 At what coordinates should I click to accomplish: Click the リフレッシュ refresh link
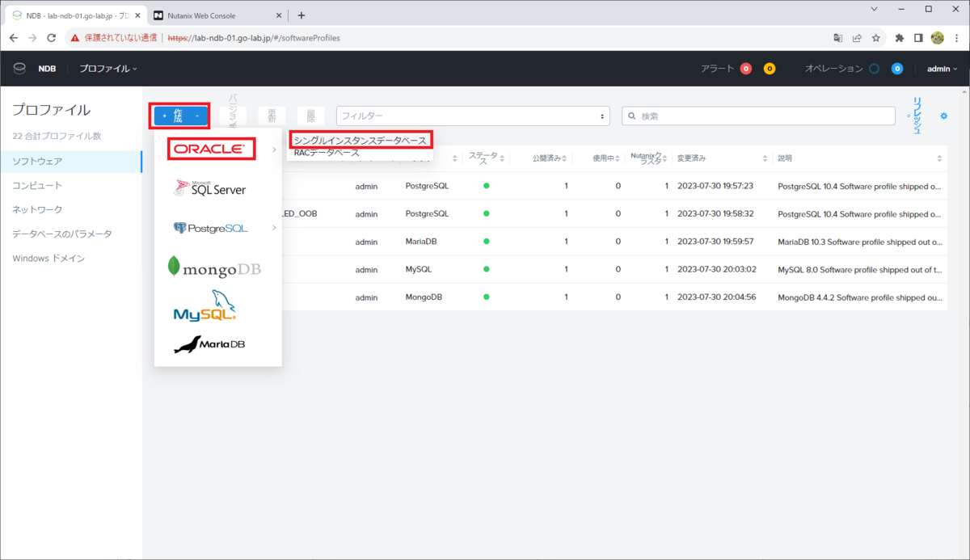pos(916,116)
